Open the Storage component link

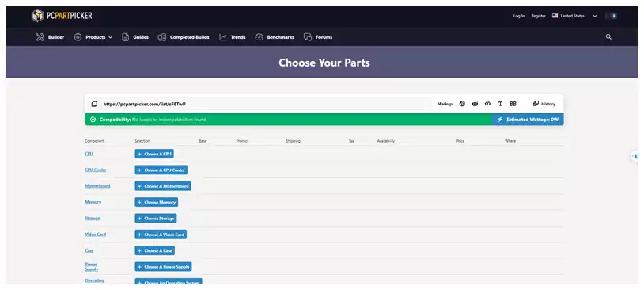[x=92, y=219]
